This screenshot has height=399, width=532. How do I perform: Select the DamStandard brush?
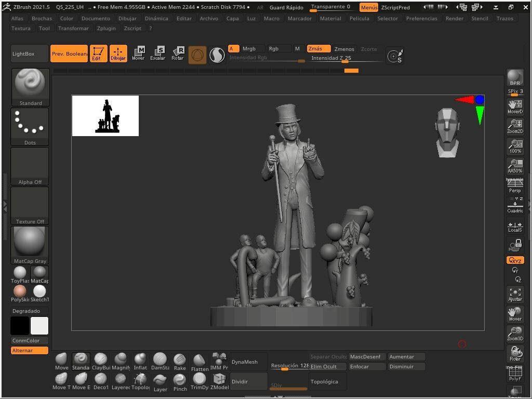[x=160, y=362]
